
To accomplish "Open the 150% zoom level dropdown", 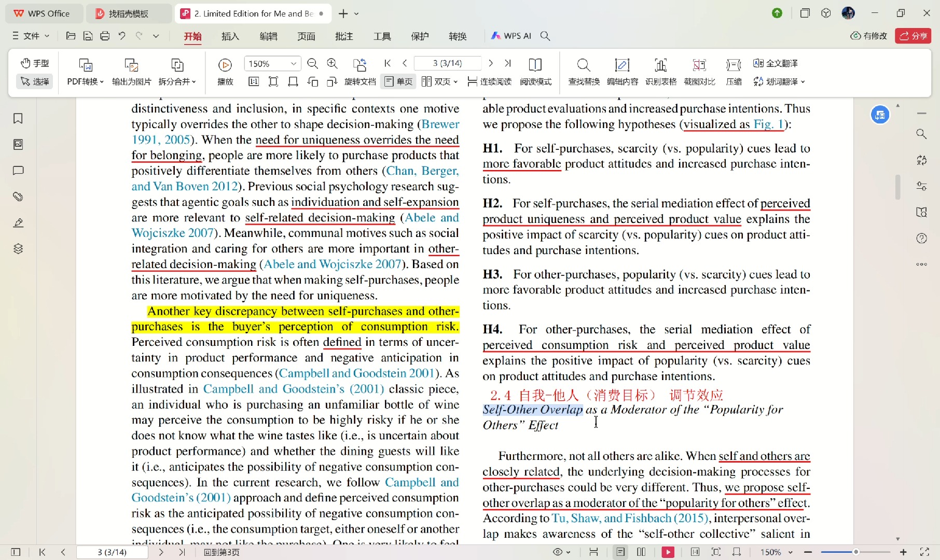I will pyautogui.click(x=293, y=63).
